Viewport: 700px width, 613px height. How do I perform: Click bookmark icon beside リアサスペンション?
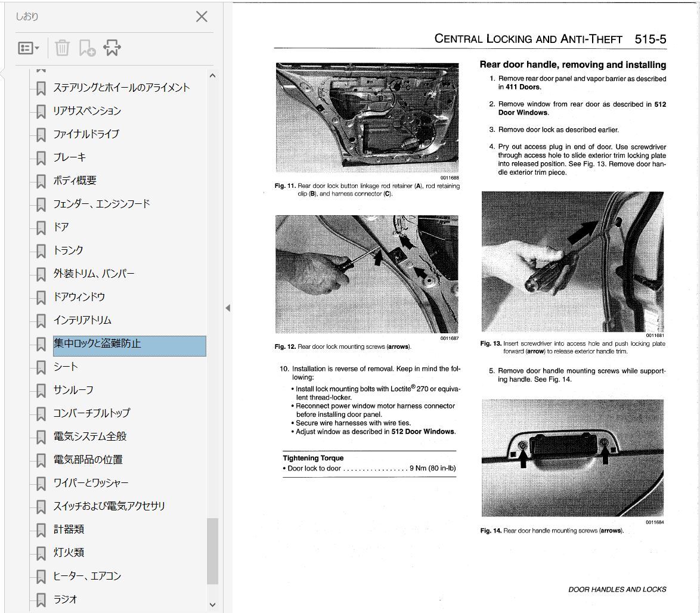(x=41, y=112)
